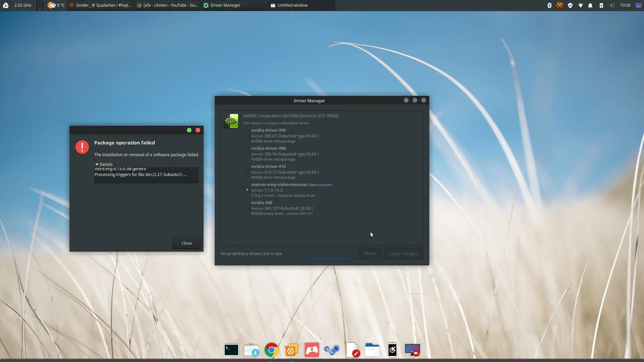Open the applications menu logo in top panel

click(x=6, y=5)
